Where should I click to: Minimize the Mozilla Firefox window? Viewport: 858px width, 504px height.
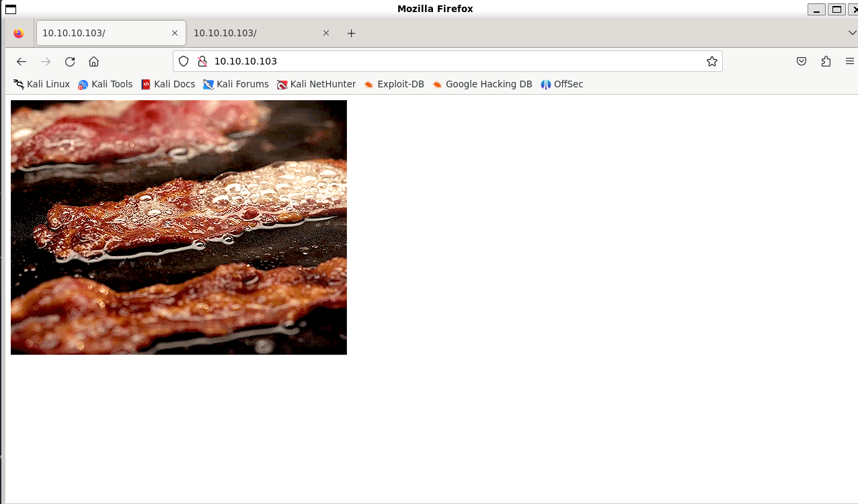pos(816,9)
